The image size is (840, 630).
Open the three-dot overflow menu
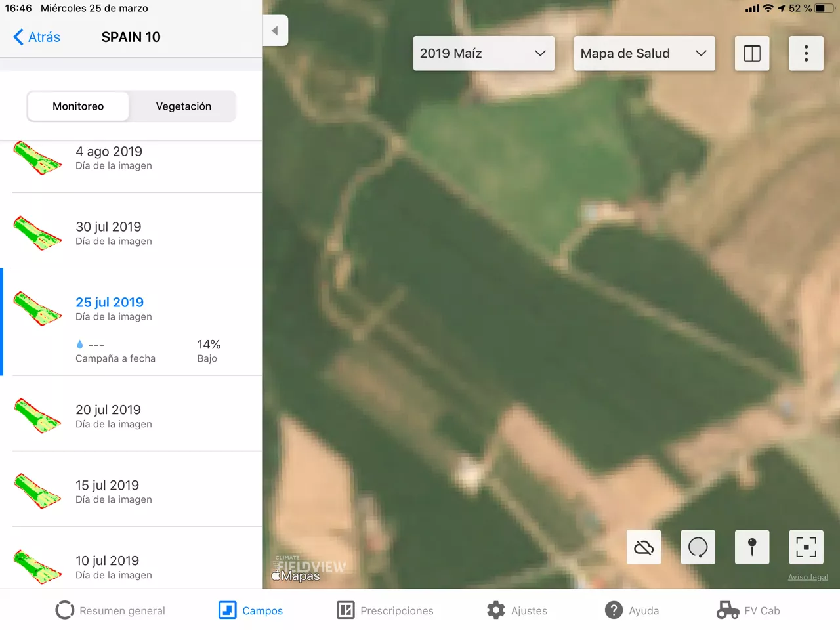click(806, 53)
